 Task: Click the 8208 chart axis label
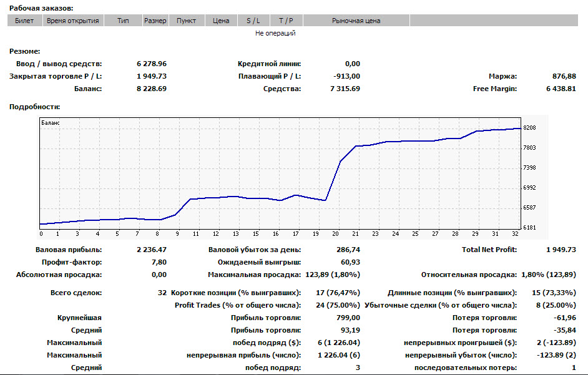tap(529, 128)
